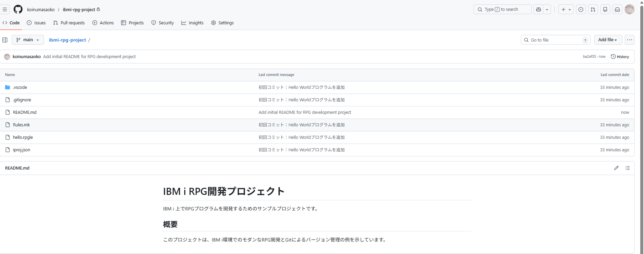Edit README with the pencil icon
This screenshot has height=254, width=644.
[616, 168]
